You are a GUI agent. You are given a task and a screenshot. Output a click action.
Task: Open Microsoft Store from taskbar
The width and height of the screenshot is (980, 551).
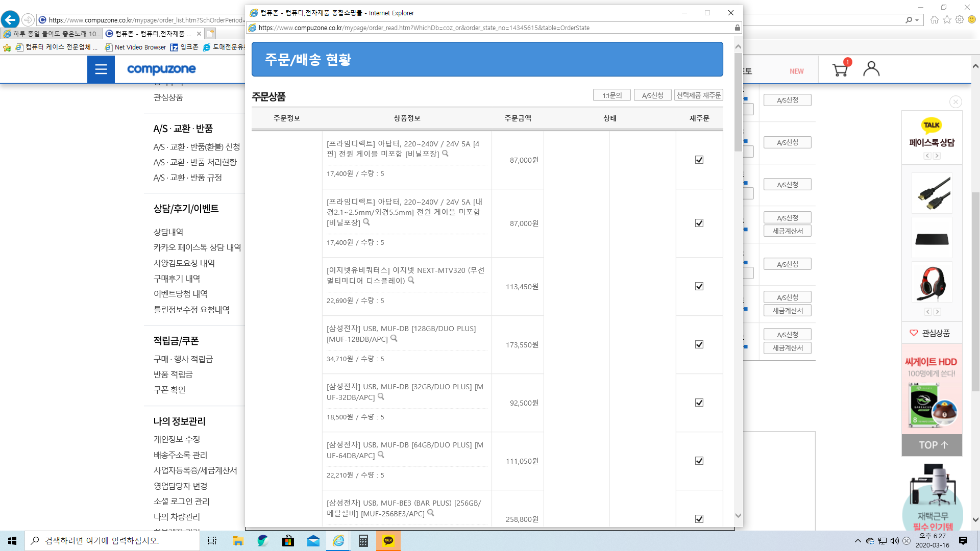[288, 541]
